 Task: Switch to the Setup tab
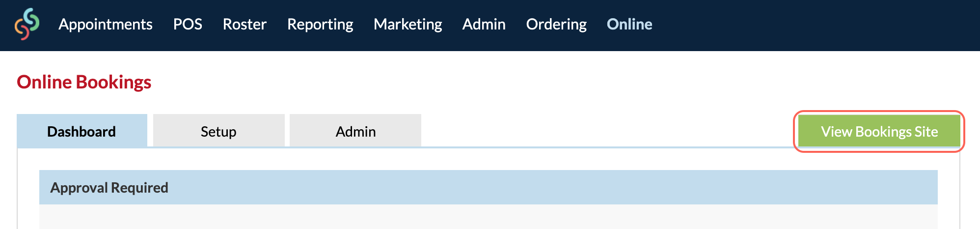pos(219,131)
